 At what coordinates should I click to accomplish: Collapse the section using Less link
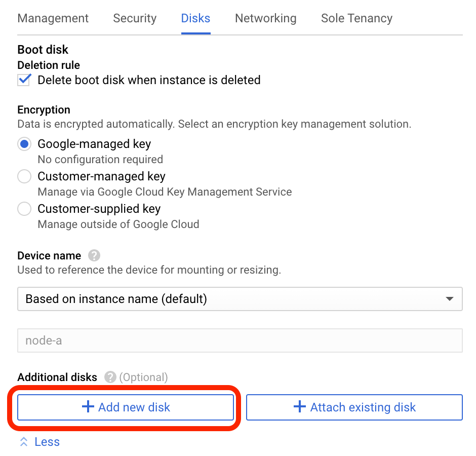(x=47, y=442)
